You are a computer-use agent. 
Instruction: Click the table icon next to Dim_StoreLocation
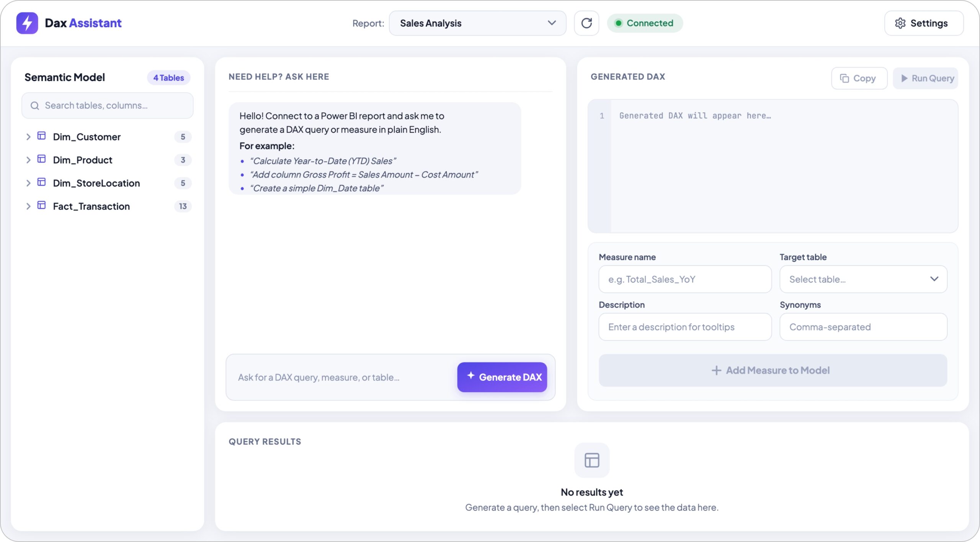pyautogui.click(x=41, y=182)
